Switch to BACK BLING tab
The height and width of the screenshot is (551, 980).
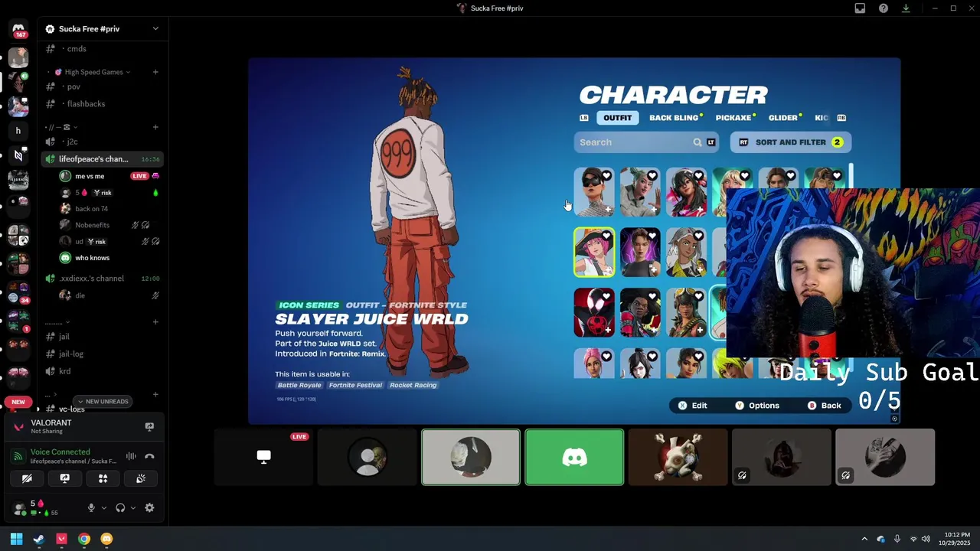pos(674,118)
